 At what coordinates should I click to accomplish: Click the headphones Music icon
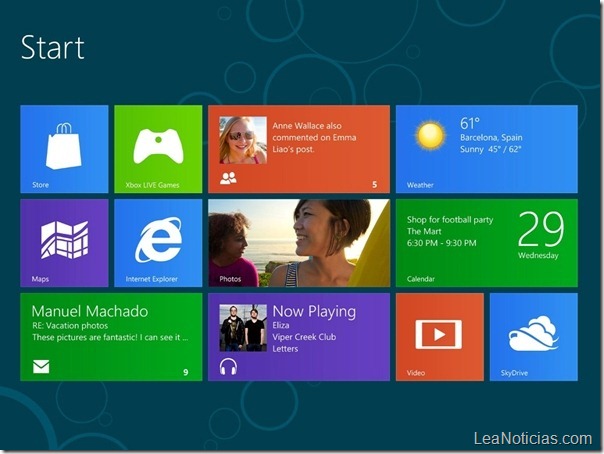tap(228, 366)
